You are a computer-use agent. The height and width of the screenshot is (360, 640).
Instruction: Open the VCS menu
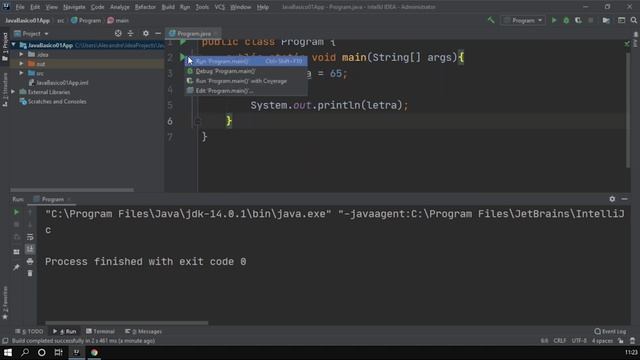tap(220, 7)
